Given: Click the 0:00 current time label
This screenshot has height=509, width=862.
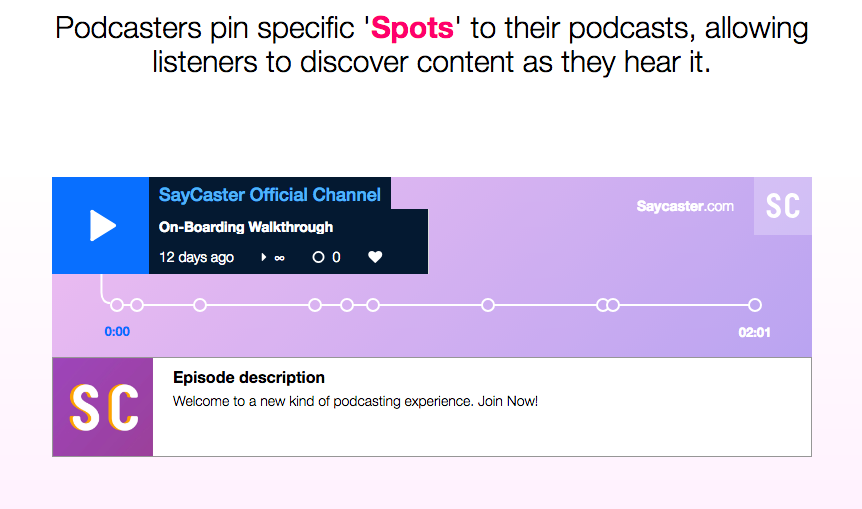Looking at the screenshot, I should [117, 332].
